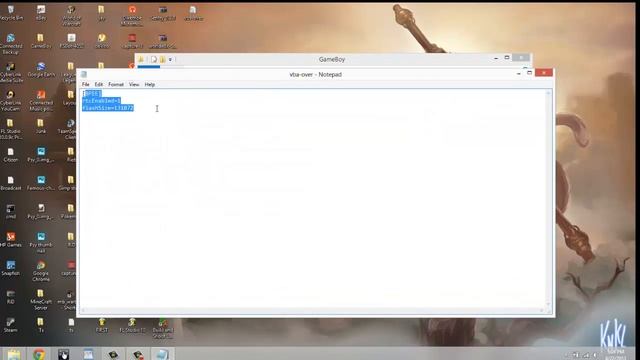
Task: Select the MineCraft Server folder icon
Action: pyautogui.click(x=40, y=300)
